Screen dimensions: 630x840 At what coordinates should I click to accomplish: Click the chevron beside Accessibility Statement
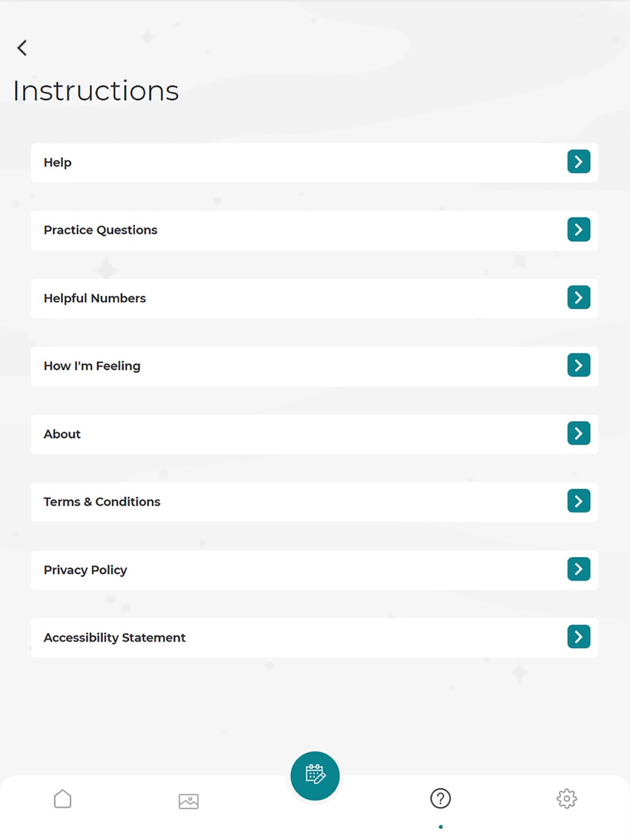579,637
